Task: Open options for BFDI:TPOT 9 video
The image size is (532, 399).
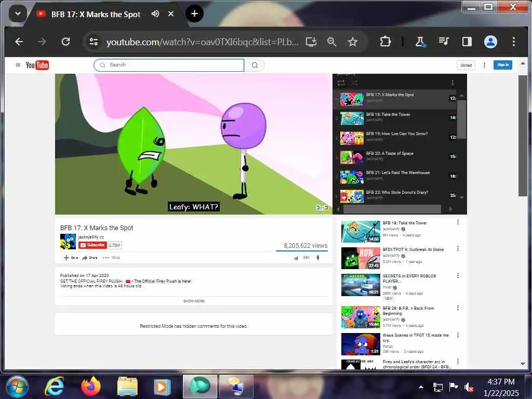Action: click(458, 249)
